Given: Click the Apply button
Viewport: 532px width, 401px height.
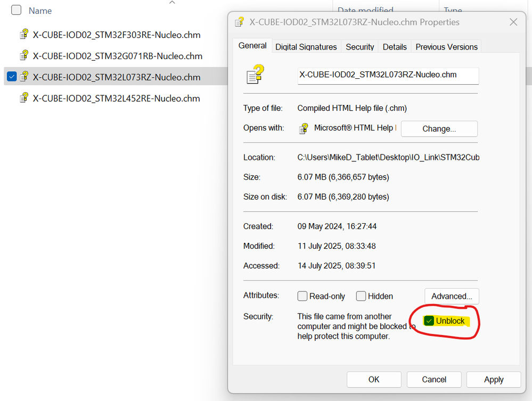Looking at the screenshot, I should pos(494,379).
